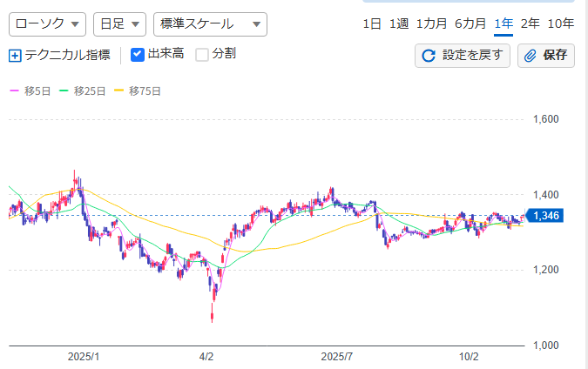
Task: Open the ローソク chart type dropdown
Action: pyautogui.click(x=47, y=24)
